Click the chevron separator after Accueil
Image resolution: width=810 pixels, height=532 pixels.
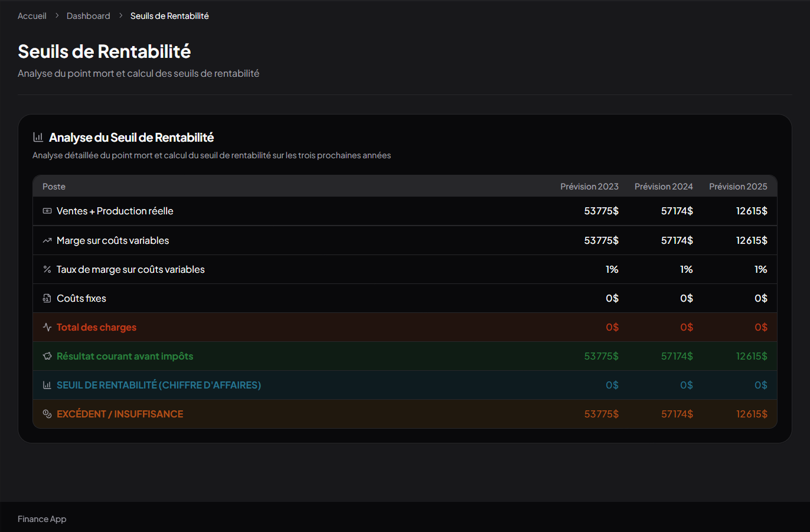tap(57, 16)
